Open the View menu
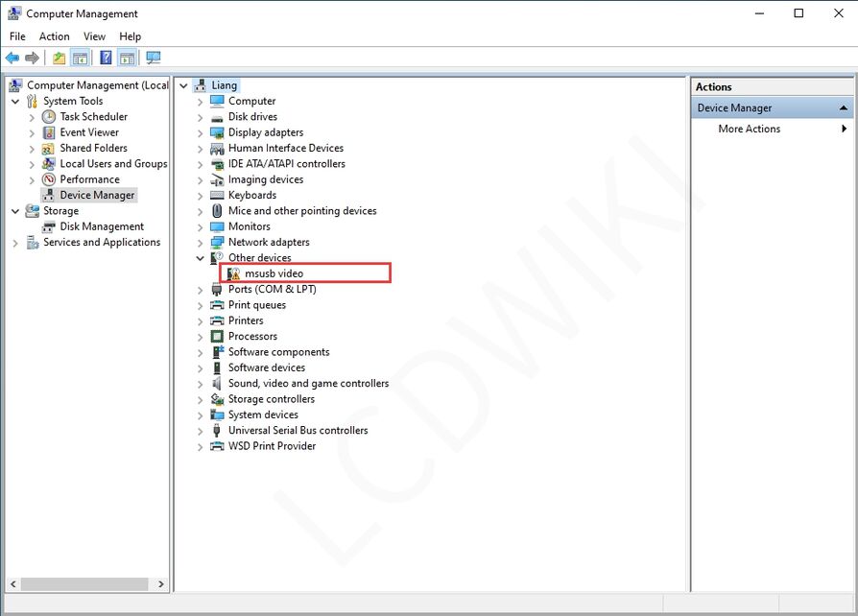This screenshot has height=616, width=858. (94, 36)
